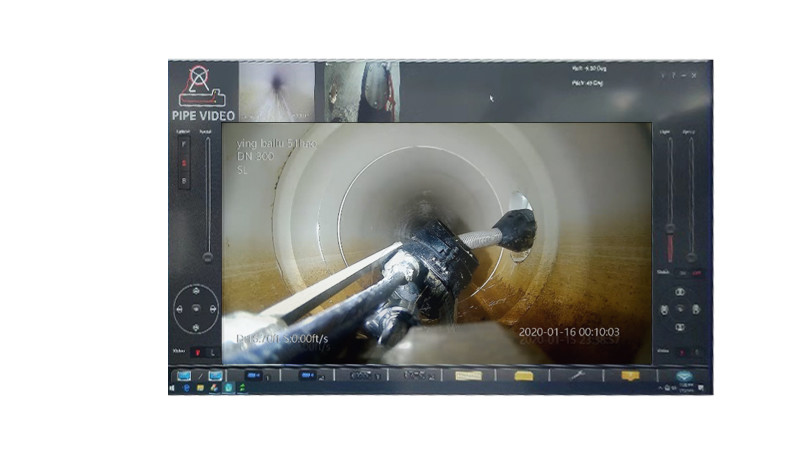
Task: Click right arrow on left crawler direction pad
Action: pos(213,309)
